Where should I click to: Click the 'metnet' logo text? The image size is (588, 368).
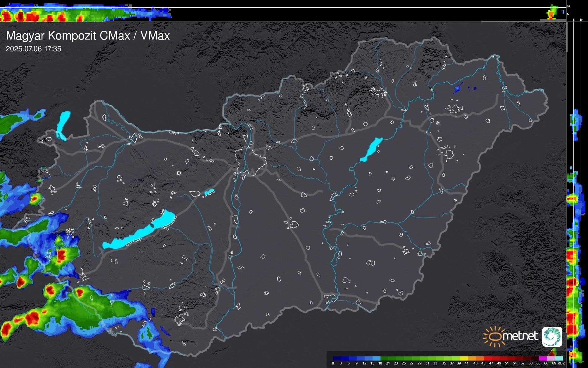520,336
